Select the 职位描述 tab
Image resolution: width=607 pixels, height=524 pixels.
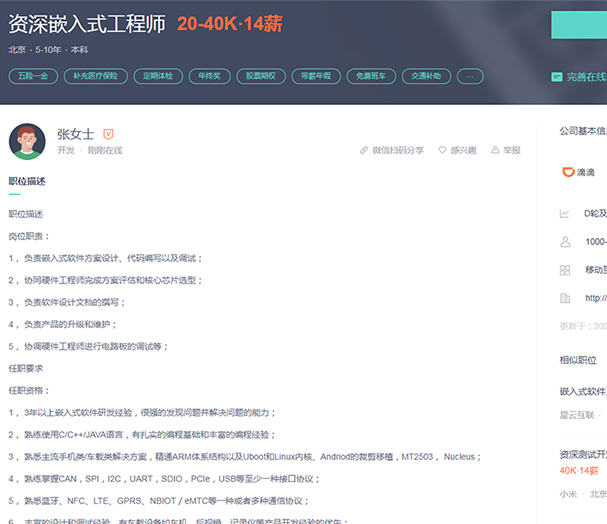[x=27, y=181]
